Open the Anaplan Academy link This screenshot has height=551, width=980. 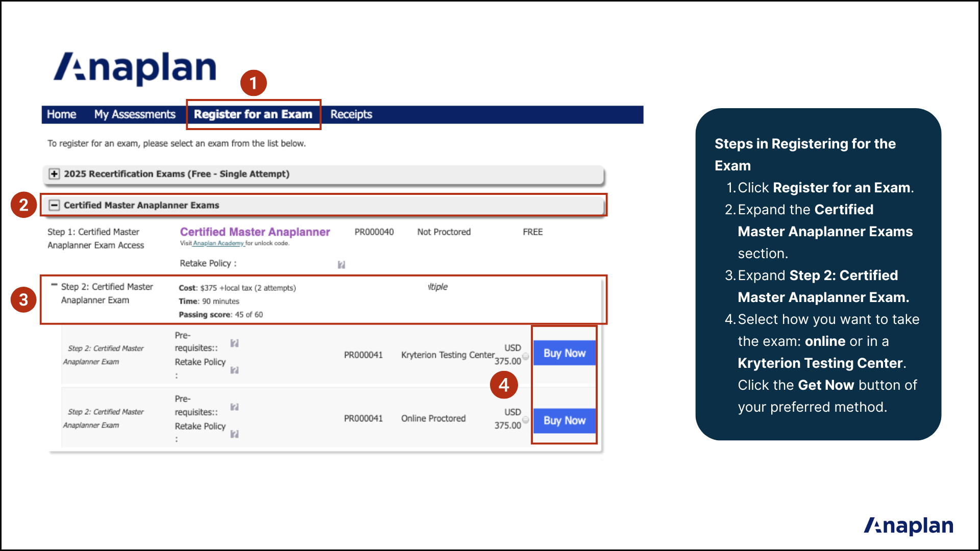coord(218,243)
